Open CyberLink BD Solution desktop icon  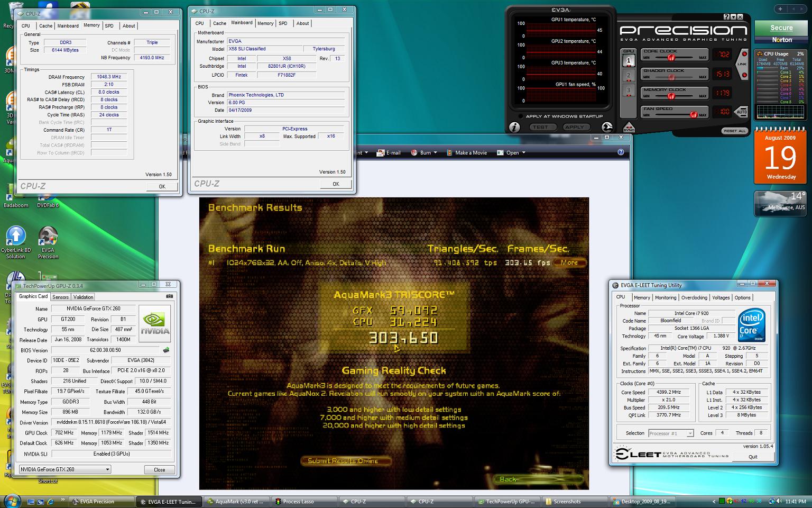click(16, 243)
